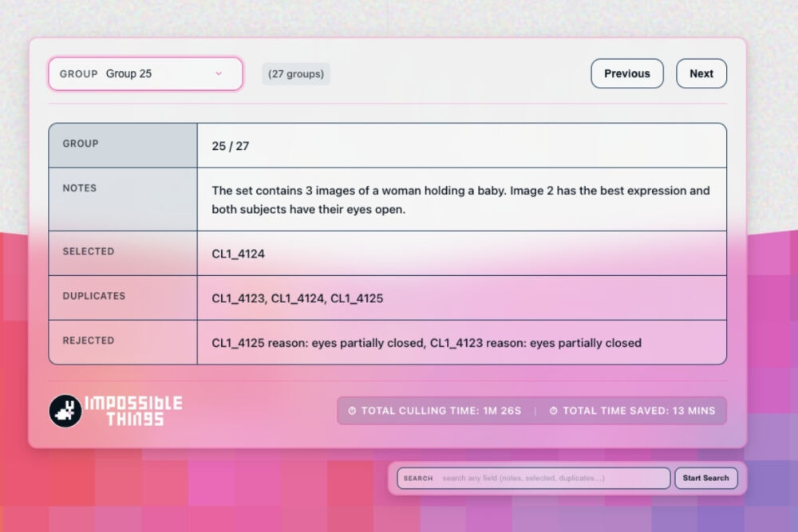
Task: Click the chevron arrow in the Group dropdown
Action: click(x=219, y=73)
